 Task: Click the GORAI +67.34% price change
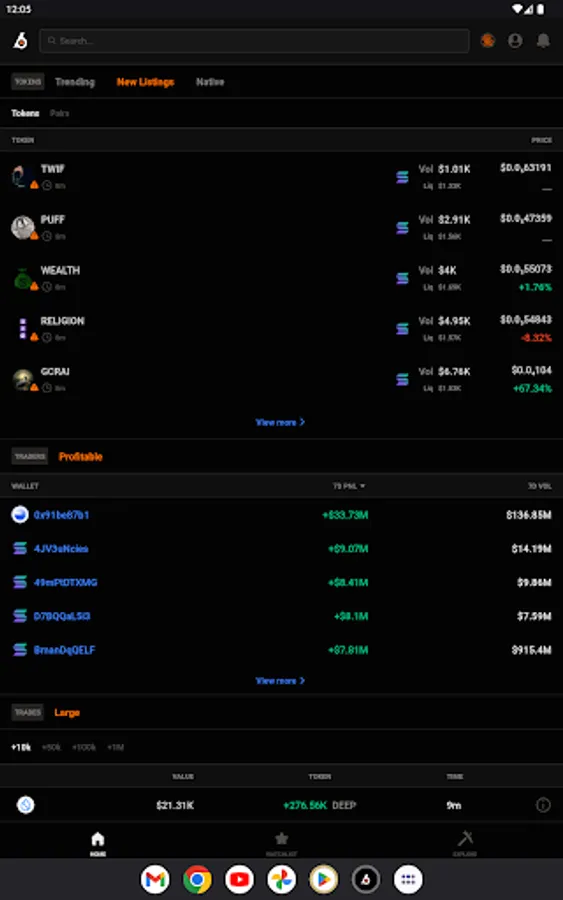click(x=532, y=388)
